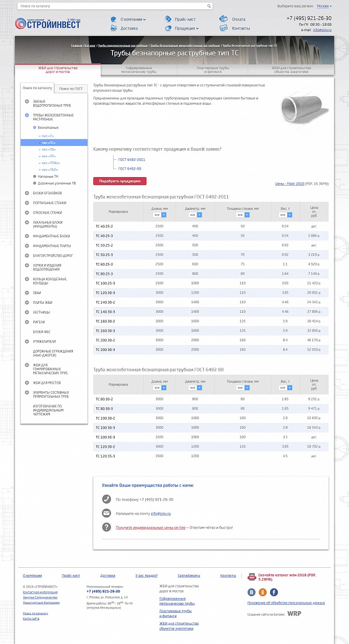The height and width of the screenshot is (644, 349).
Task: Click table row ТС 100.25-3
Action: click(211, 283)
